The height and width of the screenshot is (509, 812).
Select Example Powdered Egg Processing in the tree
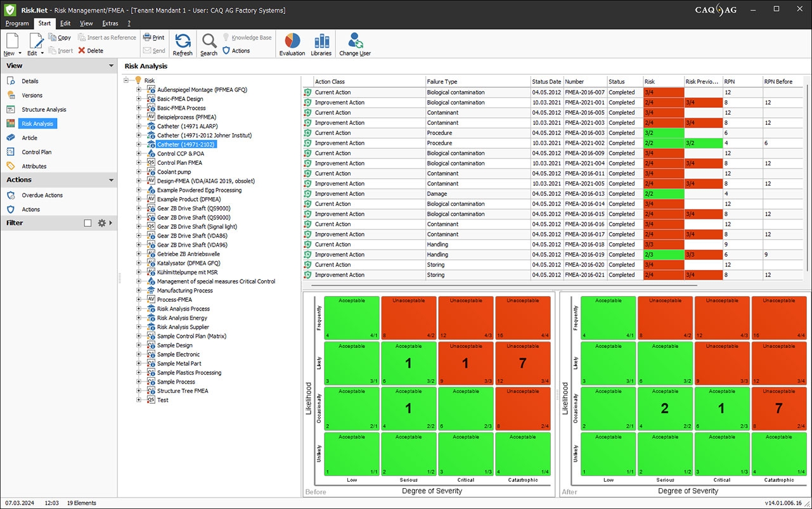199,190
